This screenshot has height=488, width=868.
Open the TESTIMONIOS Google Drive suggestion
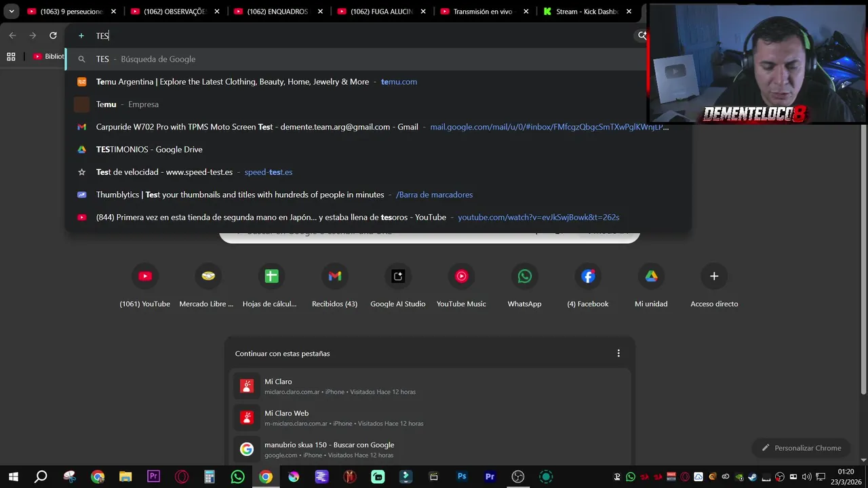[x=378, y=149]
